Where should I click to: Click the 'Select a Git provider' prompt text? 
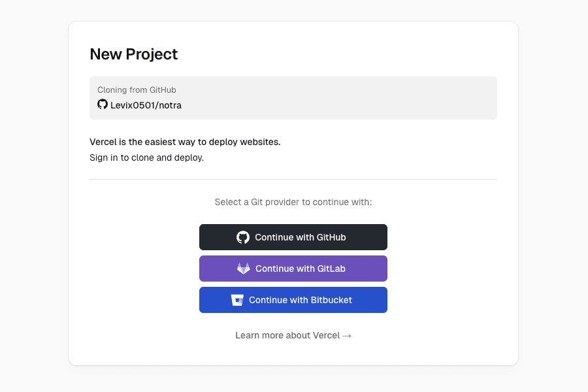[293, 202]
